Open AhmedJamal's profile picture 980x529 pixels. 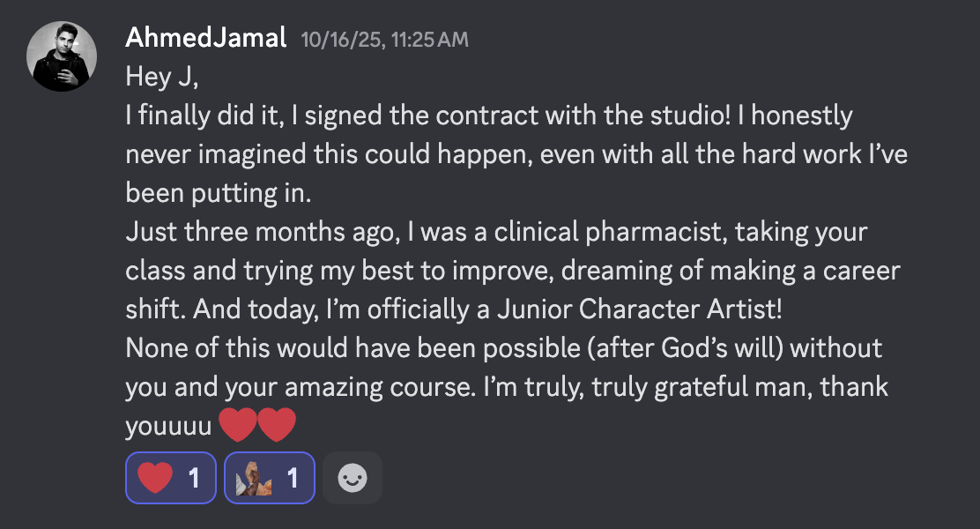click(x=61, y=56)
